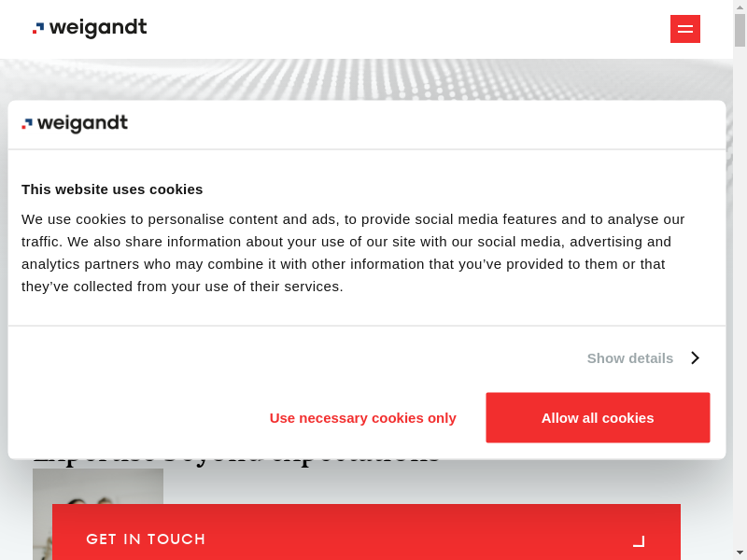Expand the Show details section
The image size is (747, 560).
coord(630,357)
